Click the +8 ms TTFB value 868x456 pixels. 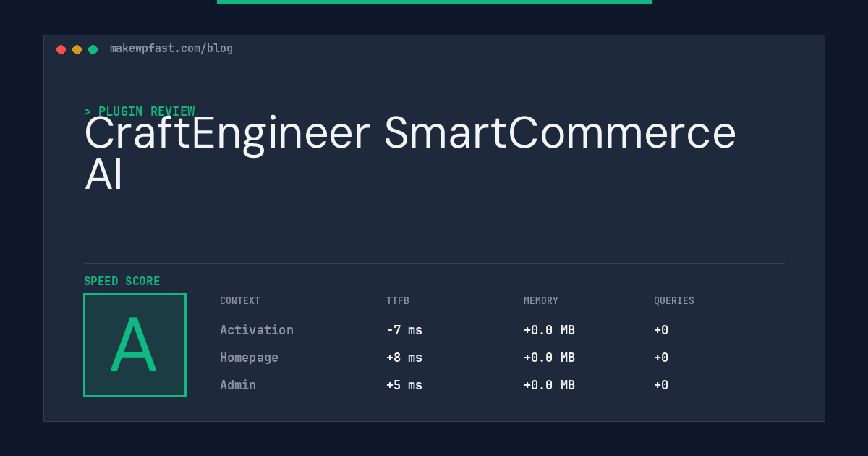pos(404,358)
